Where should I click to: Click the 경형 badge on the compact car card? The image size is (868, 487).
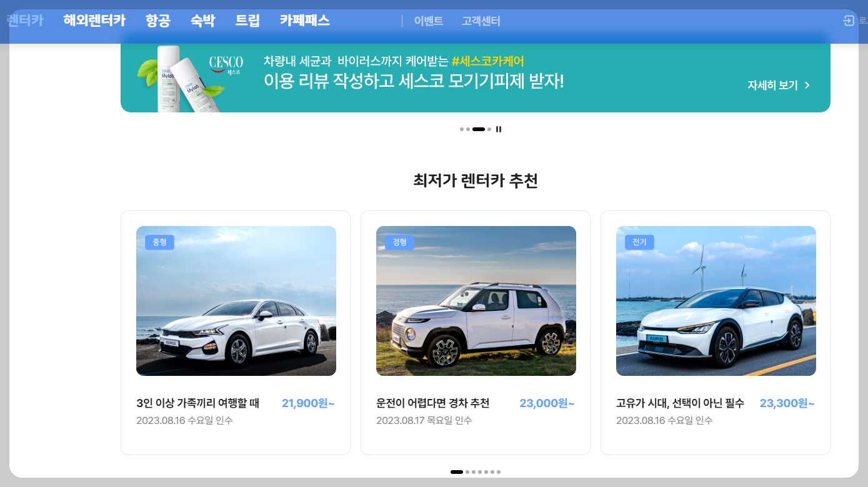pyautogui.click(x=398, y=242)
